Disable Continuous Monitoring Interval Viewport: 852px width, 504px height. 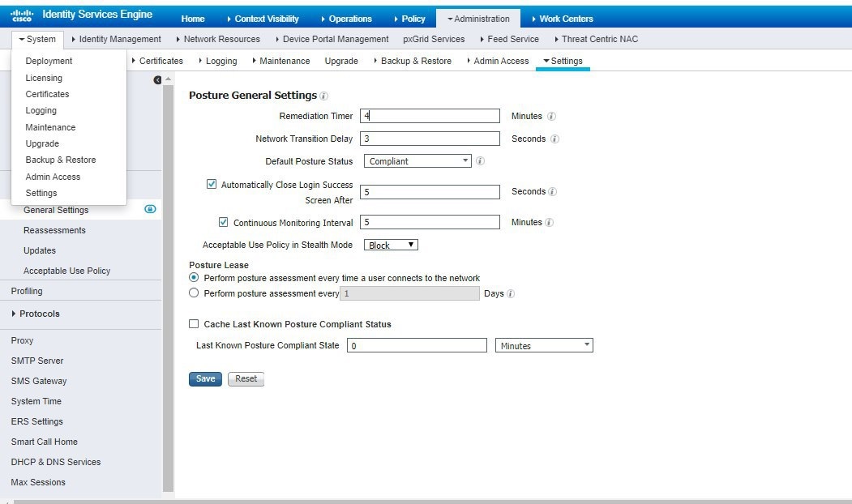pos(224,222)
